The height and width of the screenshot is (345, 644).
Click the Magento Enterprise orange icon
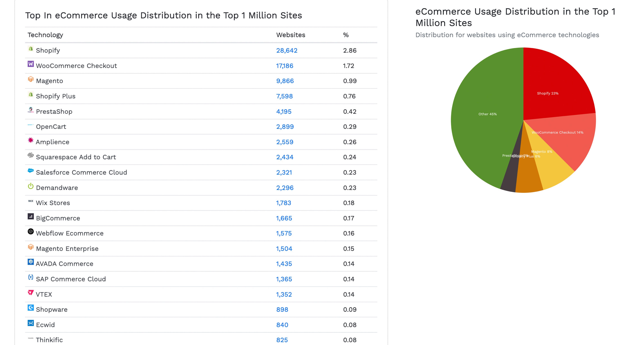coord(30,247)
